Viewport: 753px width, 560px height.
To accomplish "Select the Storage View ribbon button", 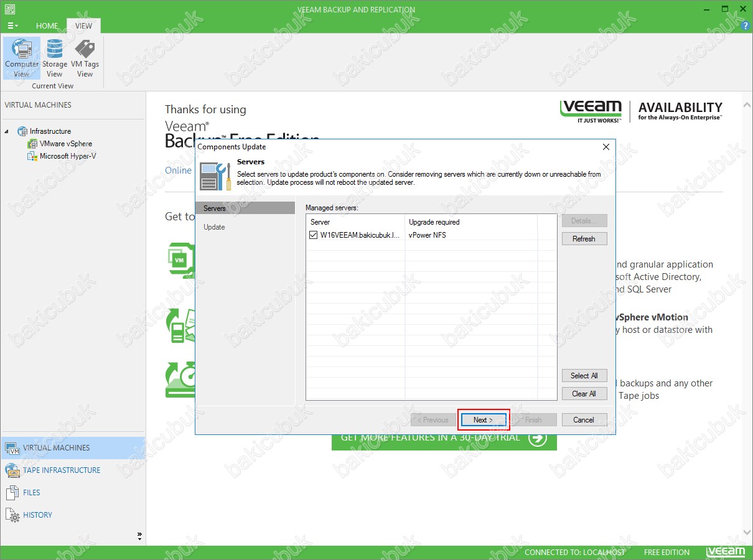I will 55,58.
